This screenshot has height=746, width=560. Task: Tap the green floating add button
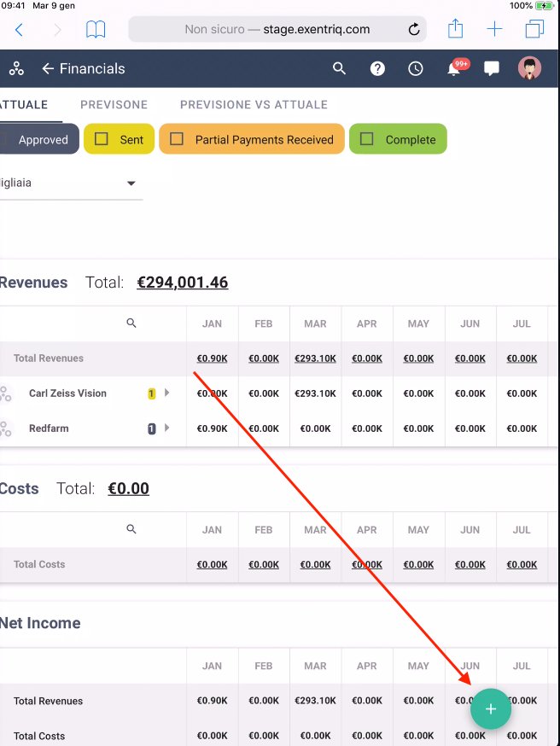point(490,709)
